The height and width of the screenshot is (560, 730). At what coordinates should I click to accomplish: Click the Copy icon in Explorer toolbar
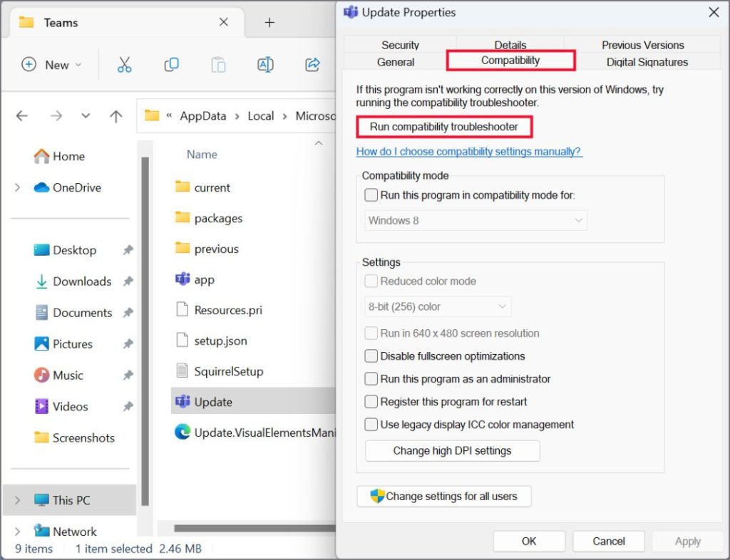(x=171, y=65)
